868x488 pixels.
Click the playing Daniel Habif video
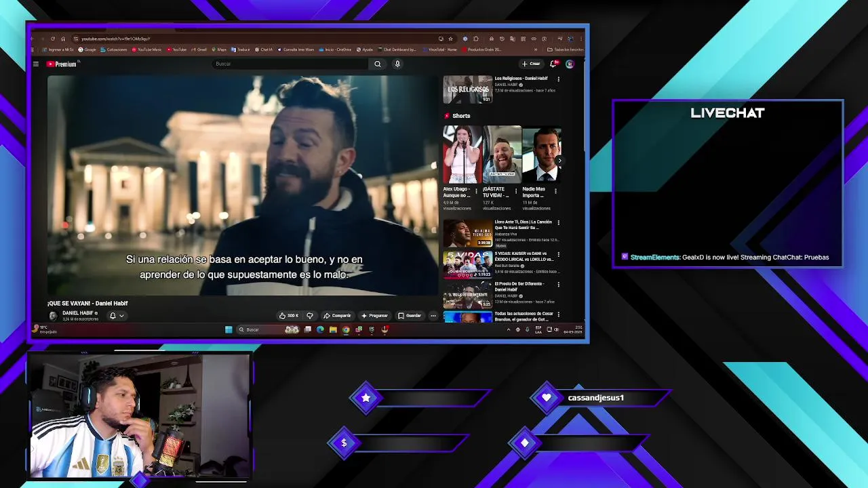[x=243, y=185]
